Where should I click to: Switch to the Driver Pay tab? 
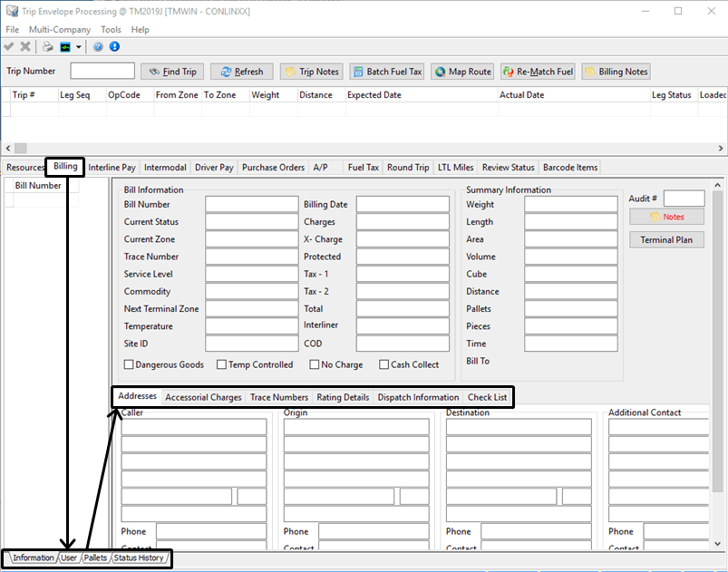(x=214, y=168)
